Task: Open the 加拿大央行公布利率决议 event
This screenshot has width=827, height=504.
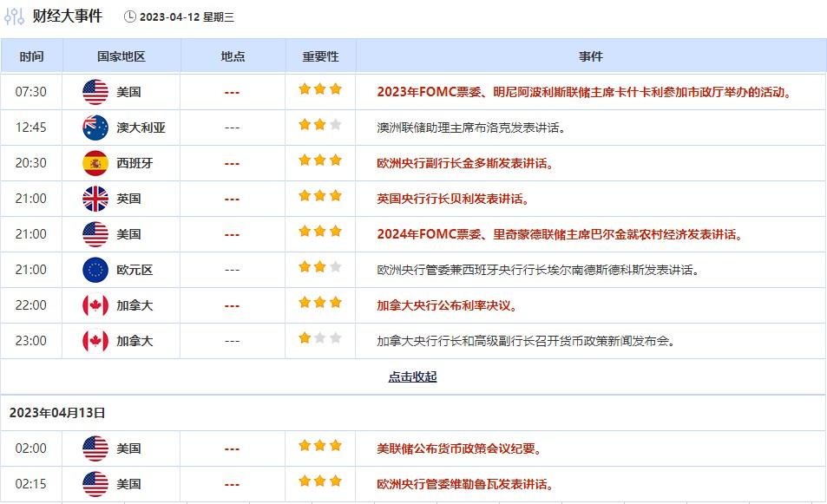Action: coord(447,305)
